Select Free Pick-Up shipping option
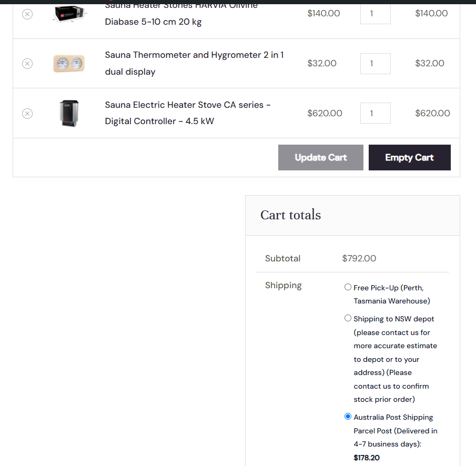 click(348, 287)
